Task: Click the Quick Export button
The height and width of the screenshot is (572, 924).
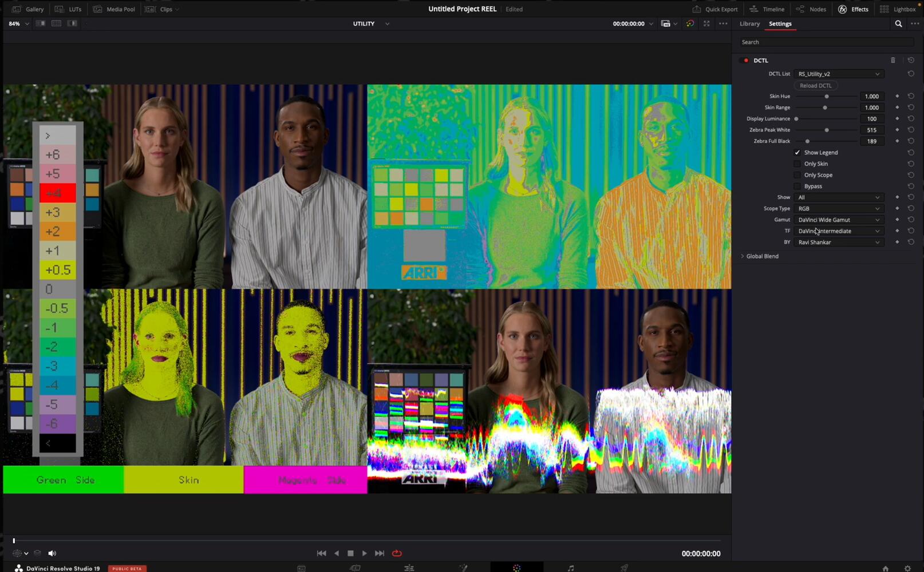Action: [x=715, y=9]
